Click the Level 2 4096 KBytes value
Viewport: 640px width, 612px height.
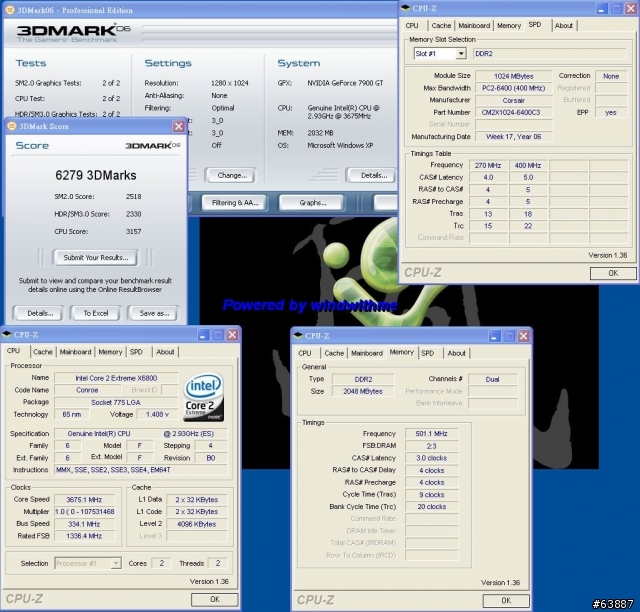click(197, 524)
